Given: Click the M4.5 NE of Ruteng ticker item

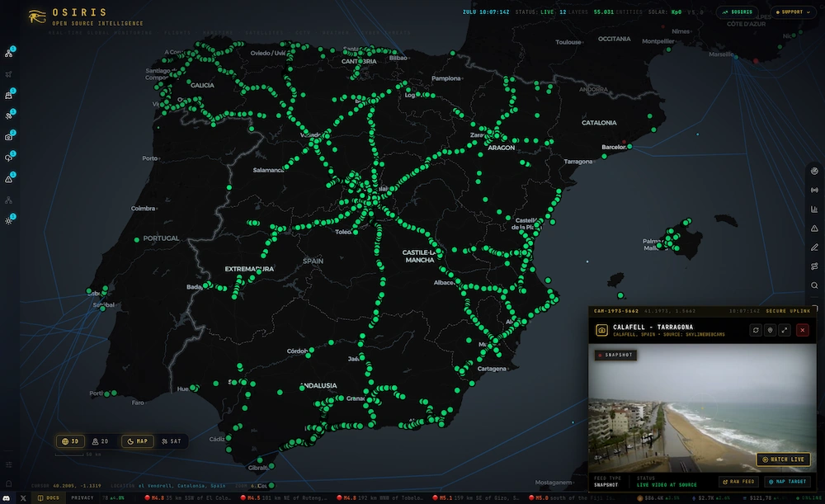Looking at the screenshot, I should (x=284, y=497).
